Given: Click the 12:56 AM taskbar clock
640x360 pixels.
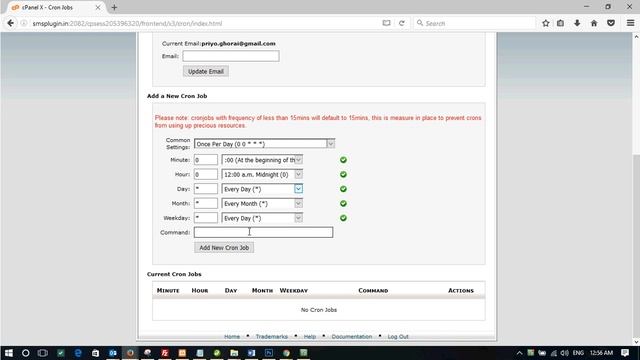Looking at the screenshot, I should (601, 353).
